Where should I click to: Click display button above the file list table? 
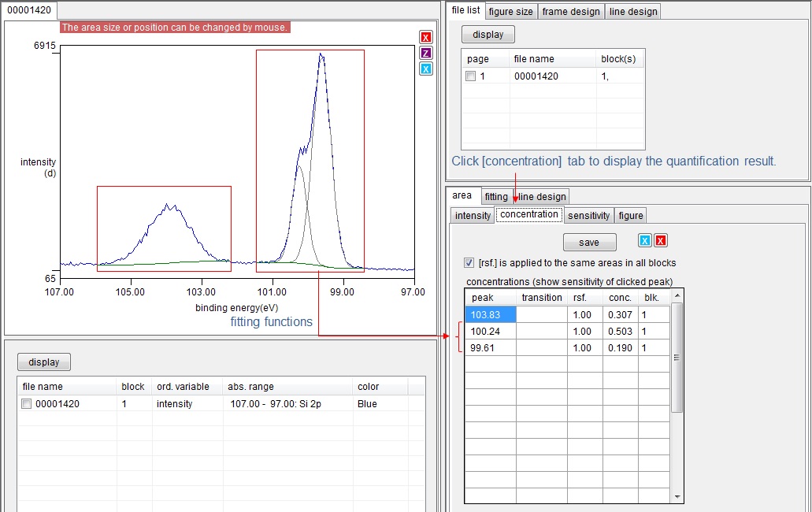(x=488, y=35)
